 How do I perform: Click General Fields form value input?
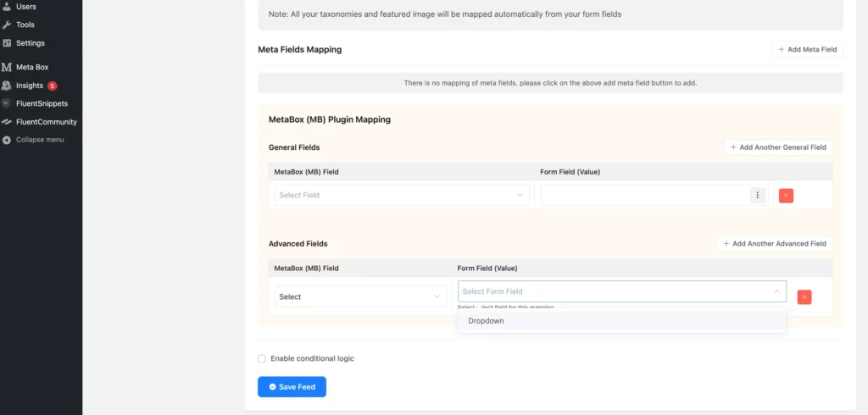pyautogui.click(x=644, y=195)
